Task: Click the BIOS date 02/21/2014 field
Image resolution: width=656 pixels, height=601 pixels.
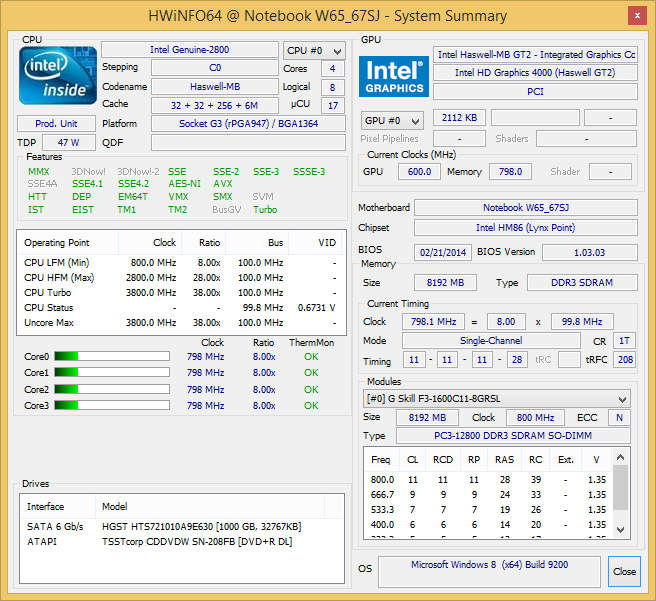Action: (x=443, y=253)
